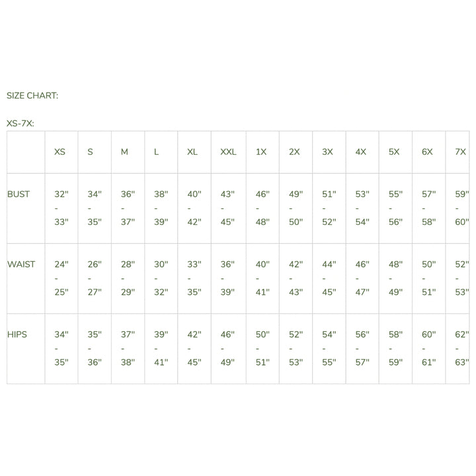Select the XS column header

pos(60,152)
